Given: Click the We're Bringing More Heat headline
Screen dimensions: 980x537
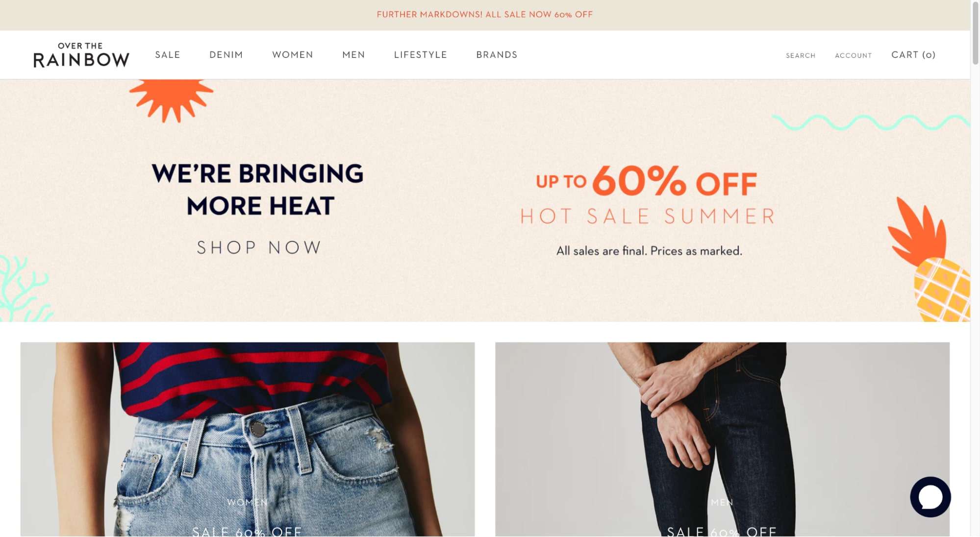Looking at the screenshot, I should coord(258,190).
